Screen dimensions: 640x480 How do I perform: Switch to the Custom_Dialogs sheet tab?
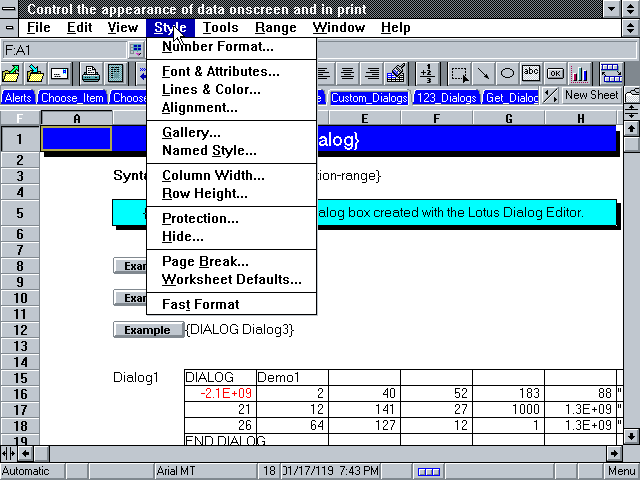click(369, 98)
